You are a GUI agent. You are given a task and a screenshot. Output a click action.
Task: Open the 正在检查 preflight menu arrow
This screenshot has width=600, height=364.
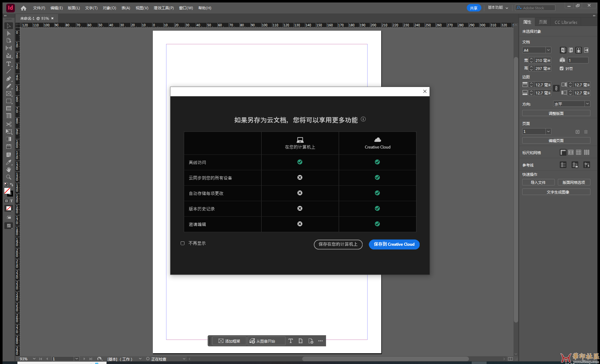tap(184, 359)
